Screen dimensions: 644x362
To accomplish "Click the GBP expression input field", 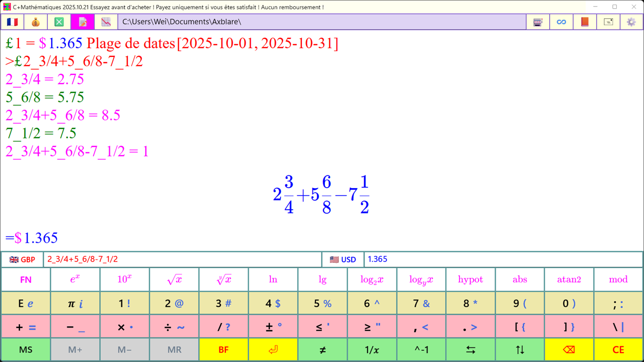I will pos(182,259).
